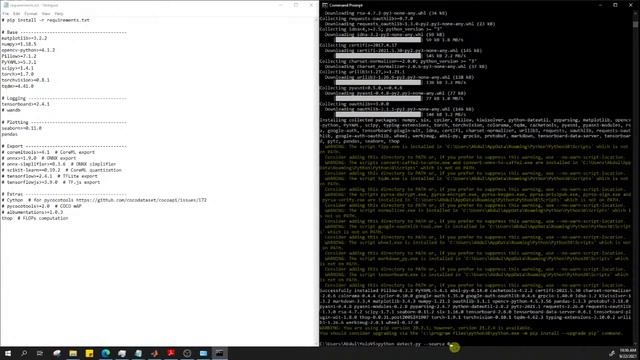Click the 'seaborn>=0.11.0' line in Notepad
This screenshot has height=360, width=640.
coord(22,128)
